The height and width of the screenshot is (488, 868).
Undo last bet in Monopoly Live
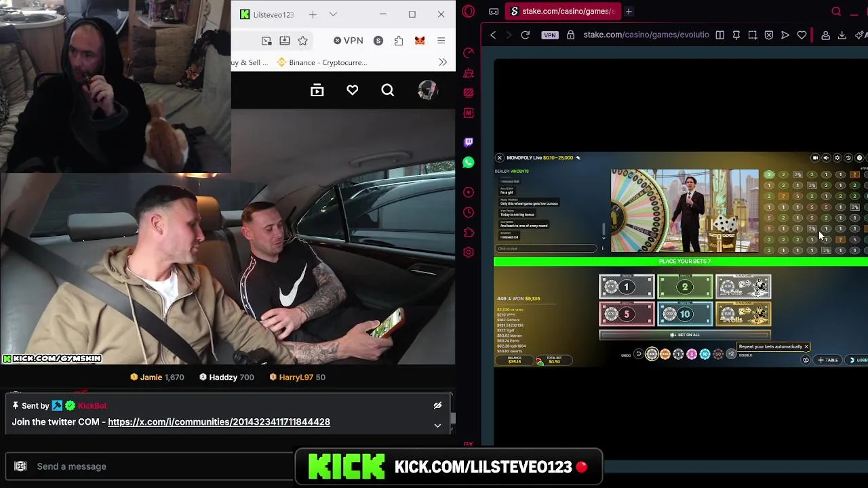pyautogui.click(x=638, y=354)
